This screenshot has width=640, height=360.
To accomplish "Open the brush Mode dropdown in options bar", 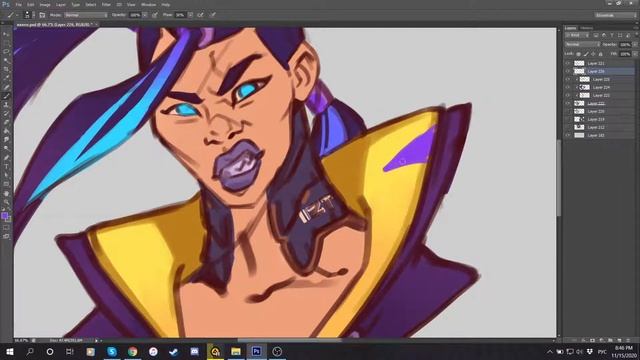I will pos(86,15).
